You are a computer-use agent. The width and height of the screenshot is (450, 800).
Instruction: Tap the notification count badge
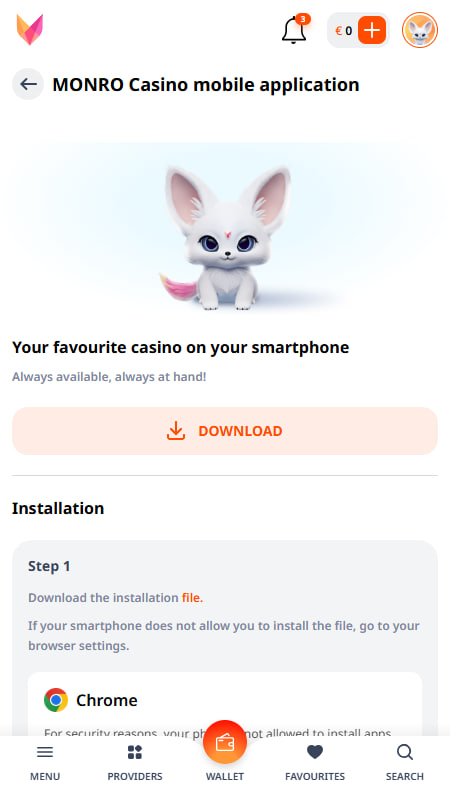pos(303,19)
